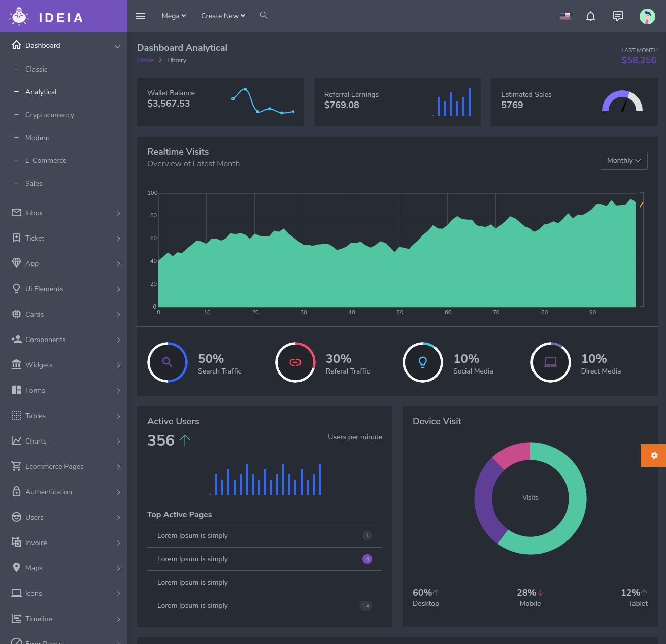Screen dimensions: 666x644
Task: Click the green segment of Visits donut
Action: coord(575,509)
